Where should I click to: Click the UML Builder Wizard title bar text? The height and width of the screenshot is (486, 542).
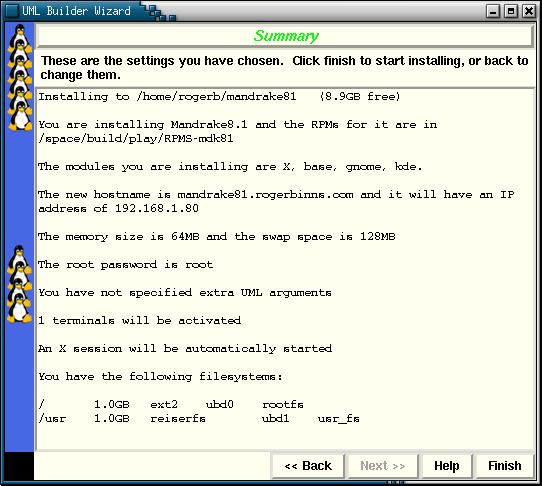(x=76, y=11)
